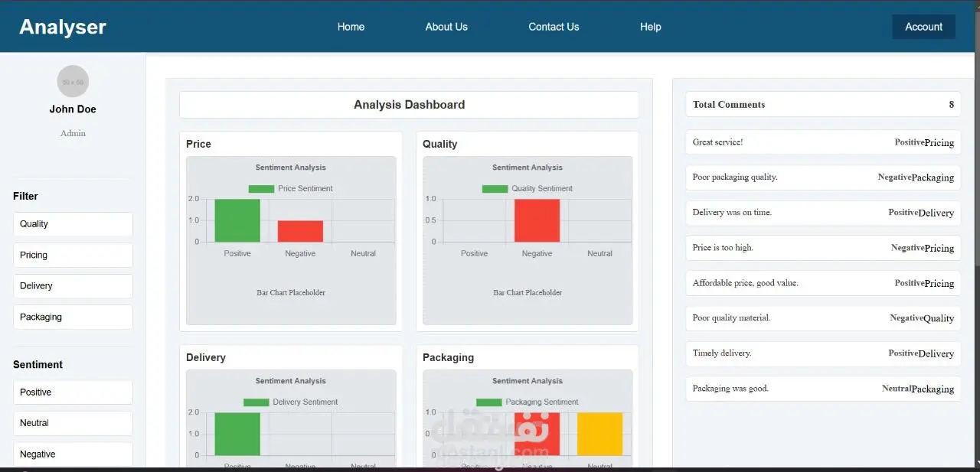The width and height of the screenshot is (980, 472).
Task: Toggle the Price Sentiment legend swatch
Action: point(261,189)
